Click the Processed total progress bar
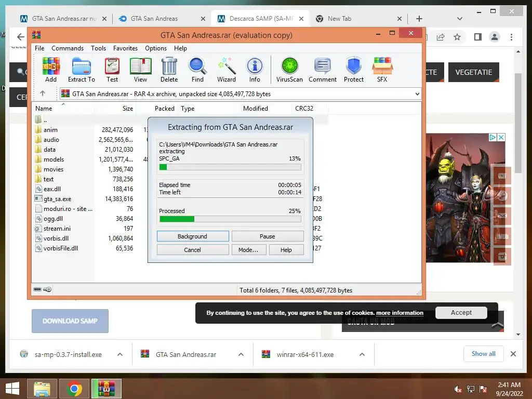532x399 pixels. [x=230, y=219]
